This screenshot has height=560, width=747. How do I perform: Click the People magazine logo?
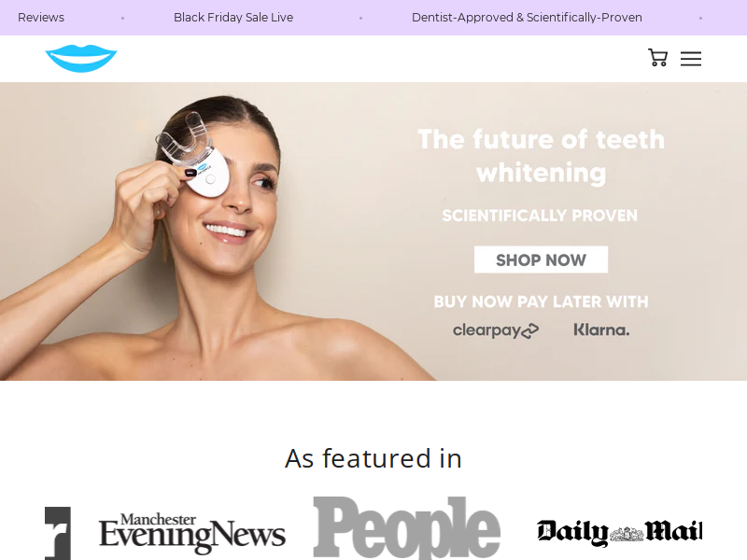[406, 527]
